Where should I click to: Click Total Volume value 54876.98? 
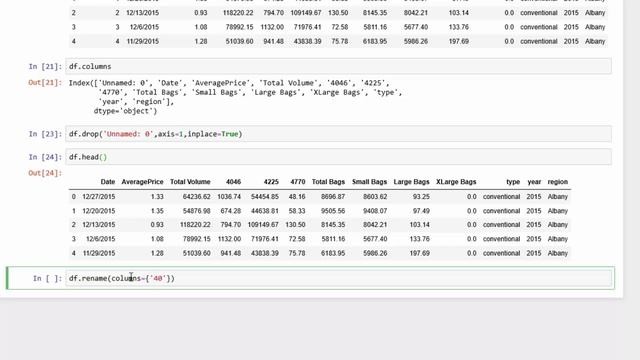(197, 211)
